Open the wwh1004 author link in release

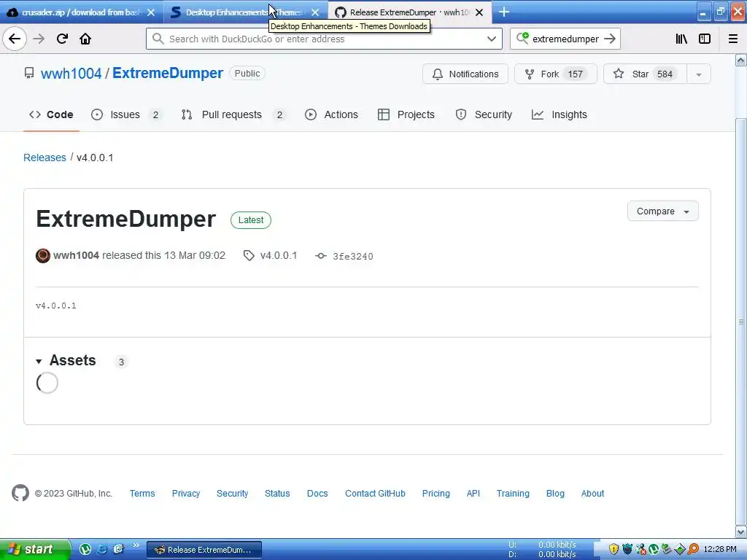[x=76, y=255]
